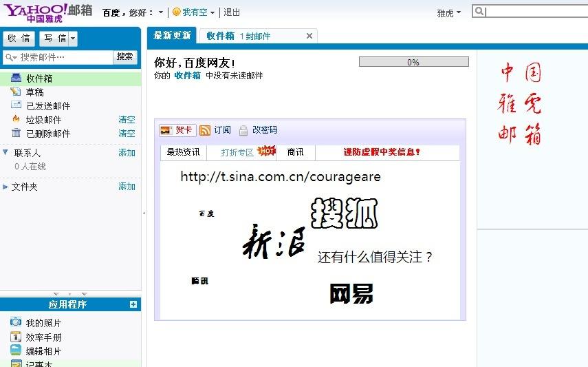Click the padlock change-password icon
This screenshot has height=367, width=588.
243,130
